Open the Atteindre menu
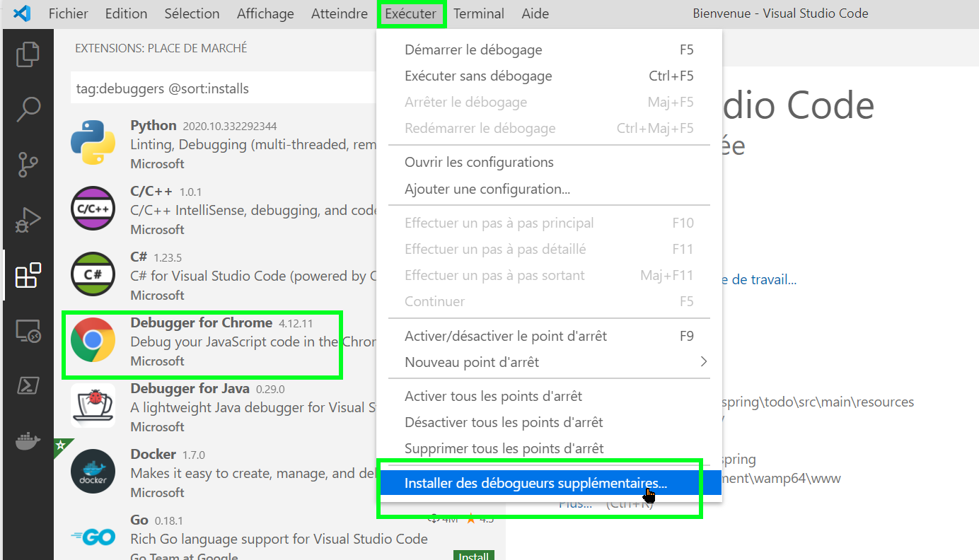The height and width of the screenshot is (560, 979). tap(340, 13)
